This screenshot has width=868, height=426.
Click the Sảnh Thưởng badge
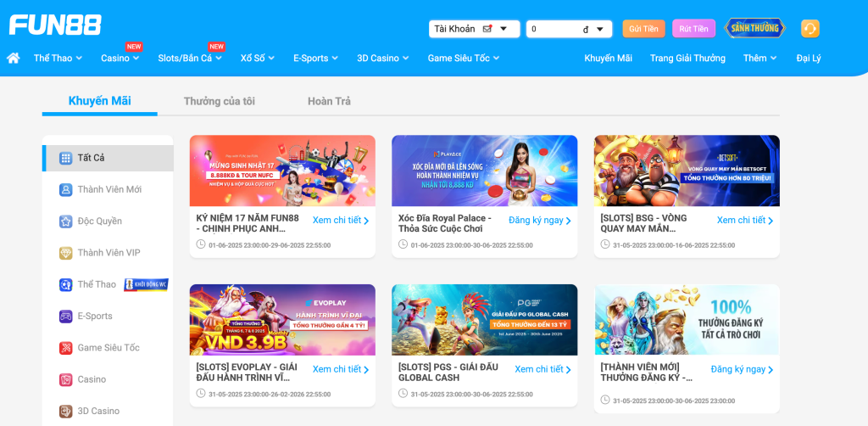[x=755, y=28]
